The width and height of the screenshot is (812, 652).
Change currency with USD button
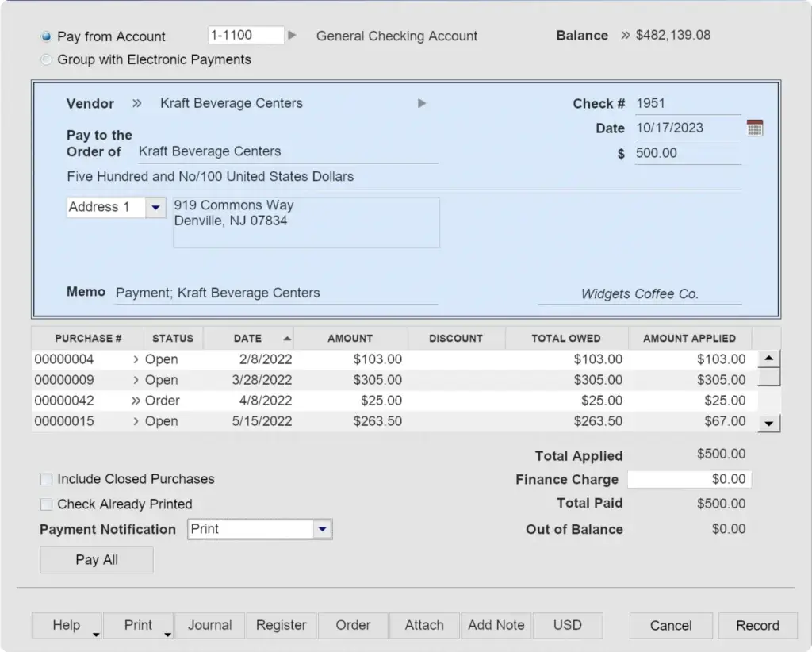coord(568,626)
